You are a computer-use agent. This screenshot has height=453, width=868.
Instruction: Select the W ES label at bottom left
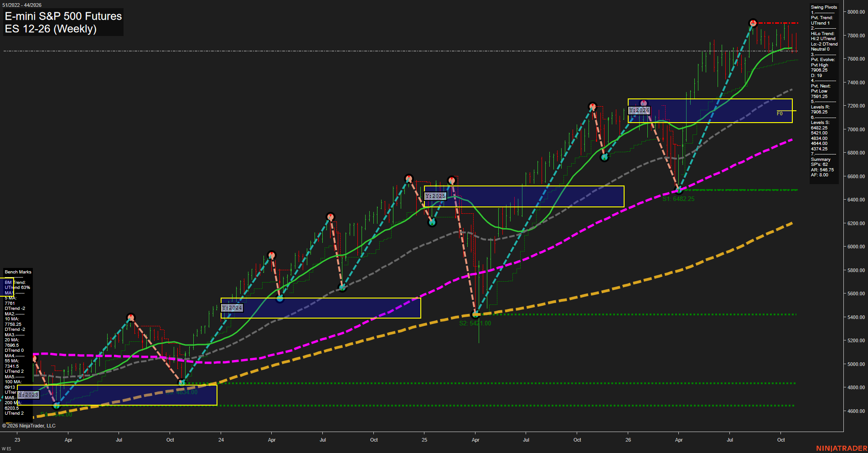point(6,449)
